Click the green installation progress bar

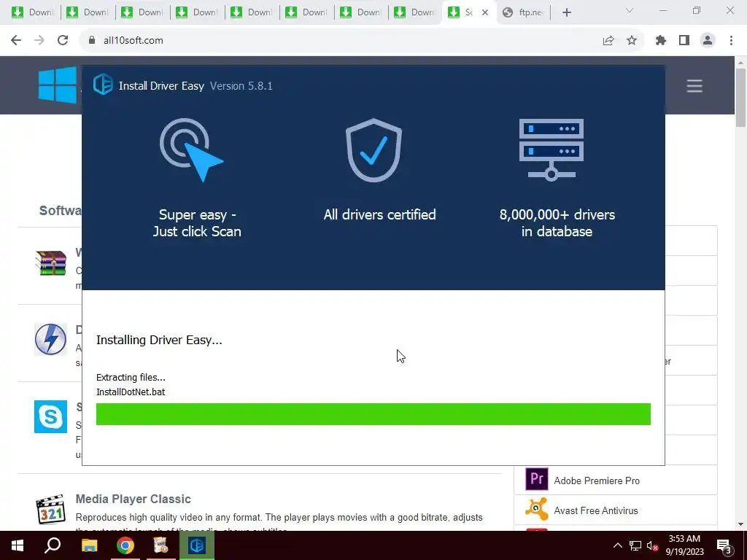(x=373, y=414)
